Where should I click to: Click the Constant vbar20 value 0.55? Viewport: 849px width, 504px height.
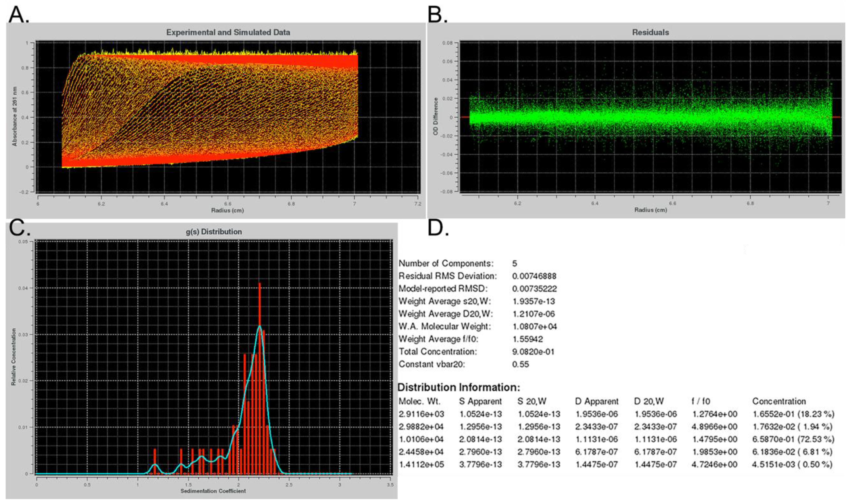coord(520,364)
